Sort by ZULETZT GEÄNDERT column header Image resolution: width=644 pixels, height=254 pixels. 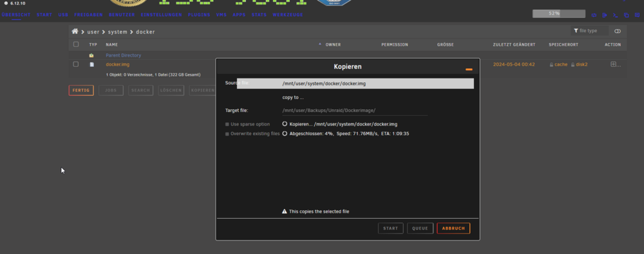(x=514, y=45)
